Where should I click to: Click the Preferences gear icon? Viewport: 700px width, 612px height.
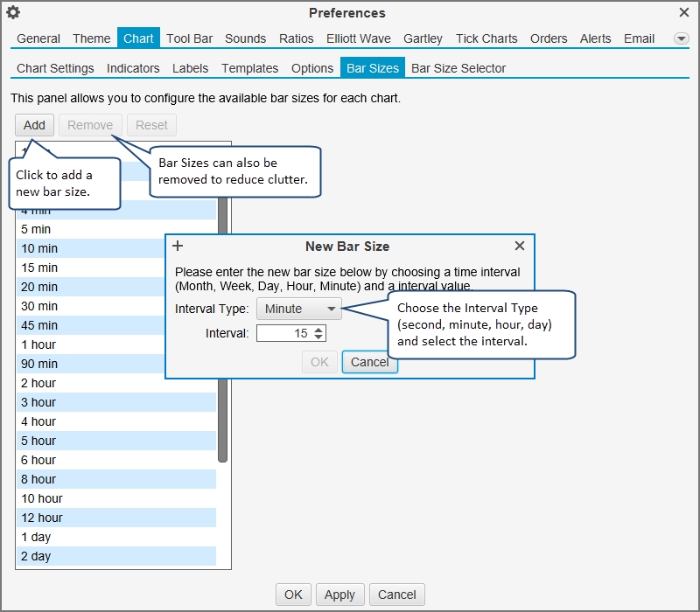point(13,12)
